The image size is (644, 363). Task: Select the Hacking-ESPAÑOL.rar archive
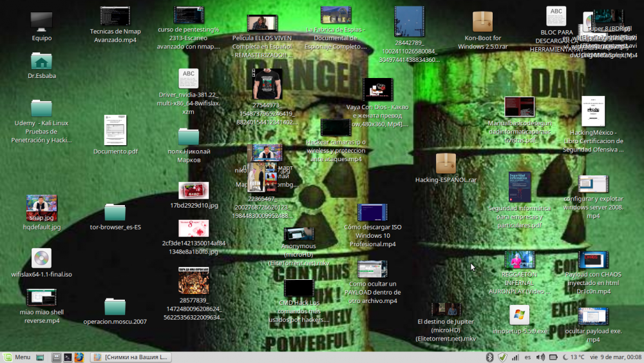click(446, 163)
